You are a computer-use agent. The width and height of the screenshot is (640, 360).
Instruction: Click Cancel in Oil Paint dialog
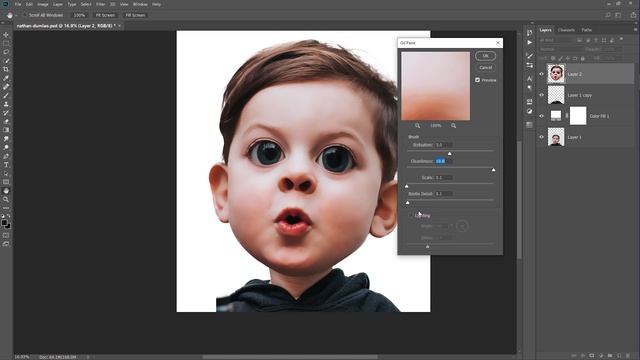click(x=485, y=68)
